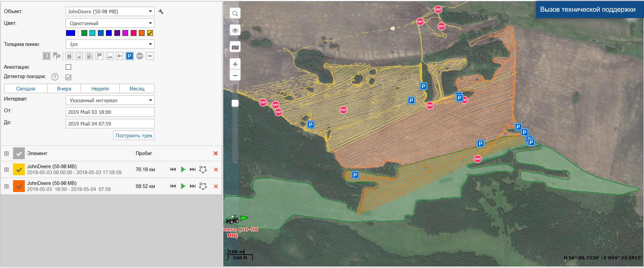Toggle the video markers icon
The image size is (644, 268).
pyautogui.click(x=119, y=56)
